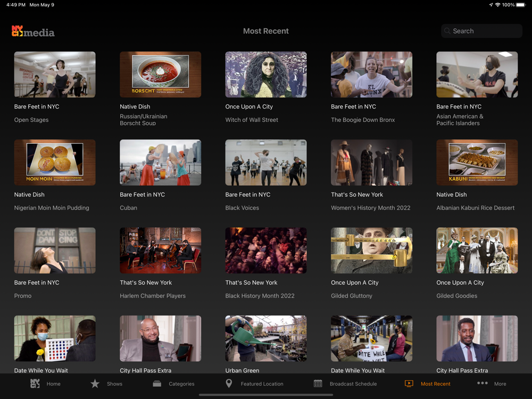532x399 pixels.
Task: Tap the Featured Location pin icon
Action: click(229, 384)
